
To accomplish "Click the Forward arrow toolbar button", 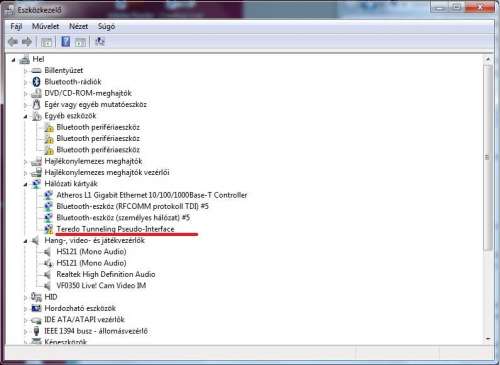I will 27,42.
